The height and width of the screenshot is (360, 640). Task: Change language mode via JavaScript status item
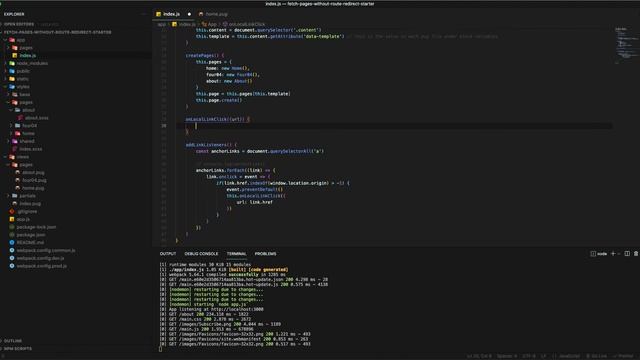pos(566,356)
